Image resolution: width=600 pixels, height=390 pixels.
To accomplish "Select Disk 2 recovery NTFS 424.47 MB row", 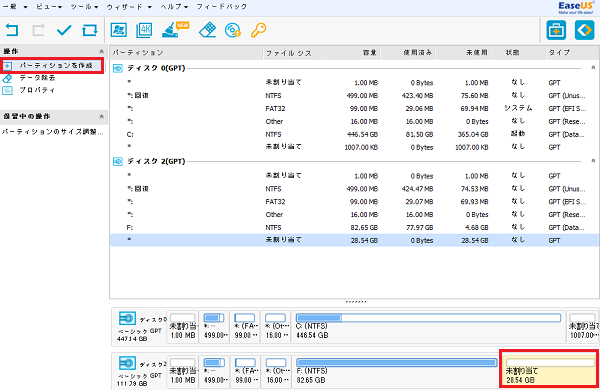I will pos(354,189).
